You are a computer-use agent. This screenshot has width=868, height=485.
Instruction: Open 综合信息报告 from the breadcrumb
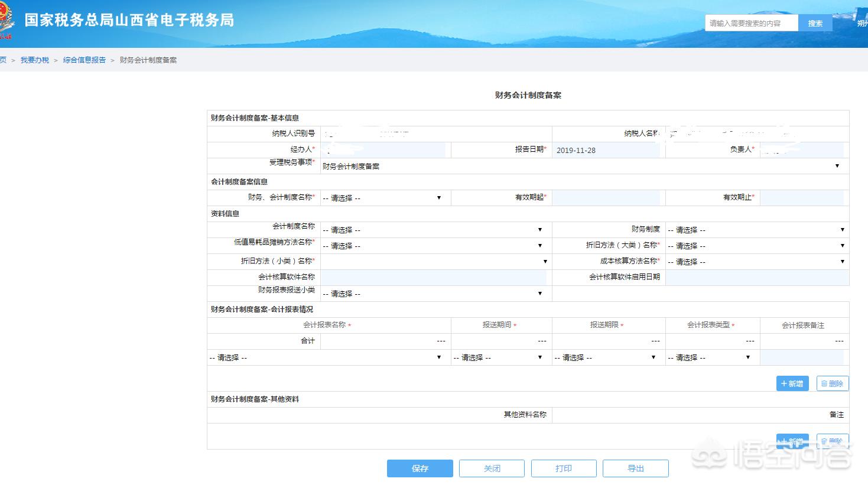point(84,60)
